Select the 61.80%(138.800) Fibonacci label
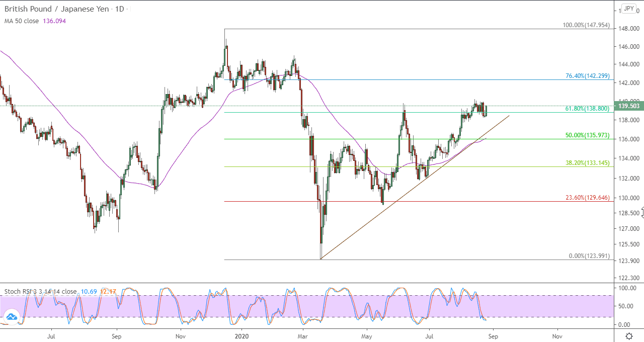Viewport: 644px width, 342px height. (x=588, y=109)
